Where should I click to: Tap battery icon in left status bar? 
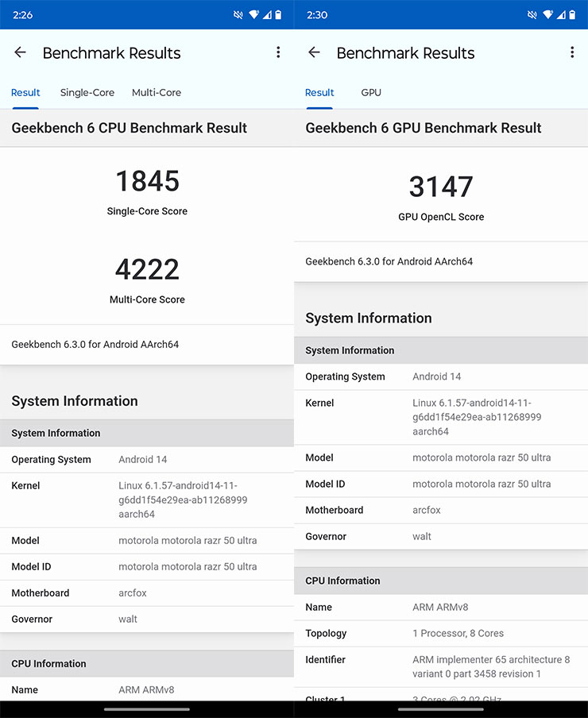pyautogui.click(x=278, y=14)
